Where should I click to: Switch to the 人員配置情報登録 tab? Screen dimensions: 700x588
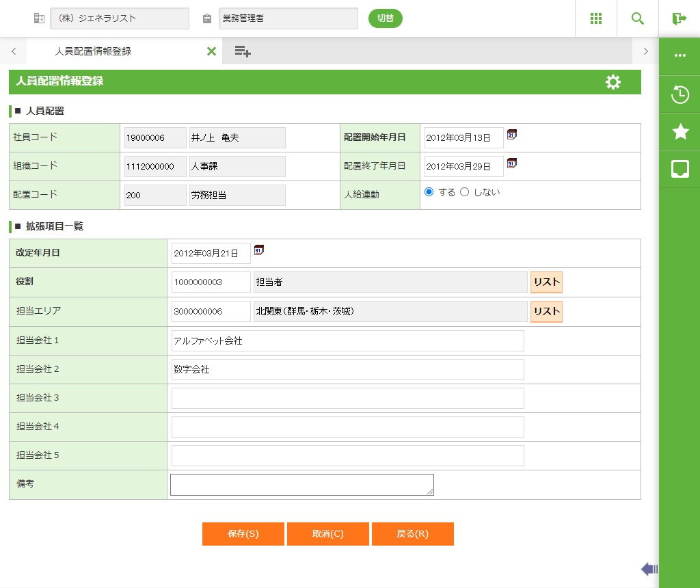pyautogui.click(x=93, y=51)
